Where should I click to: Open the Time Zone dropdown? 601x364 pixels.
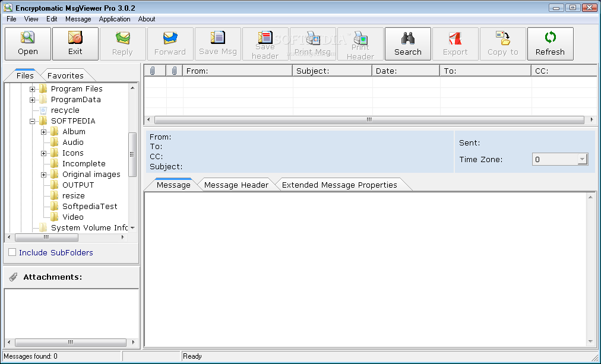click(582, 159)
